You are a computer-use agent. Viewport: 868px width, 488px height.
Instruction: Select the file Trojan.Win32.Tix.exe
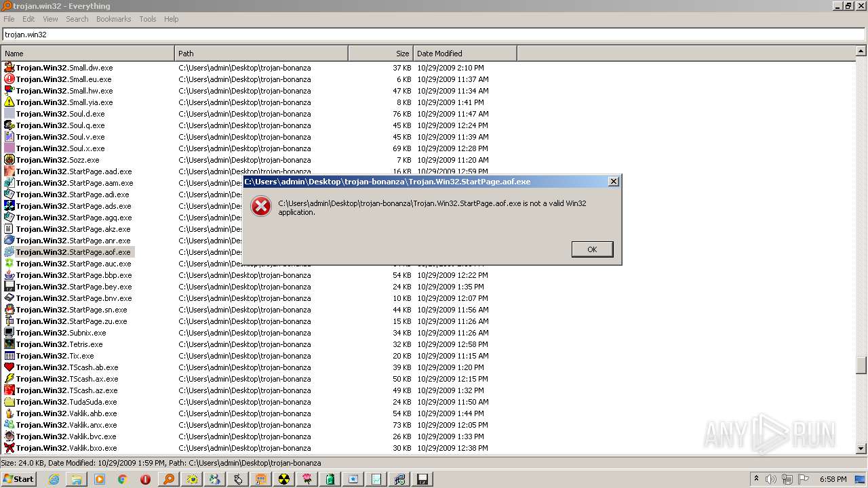tap(55, 356)
